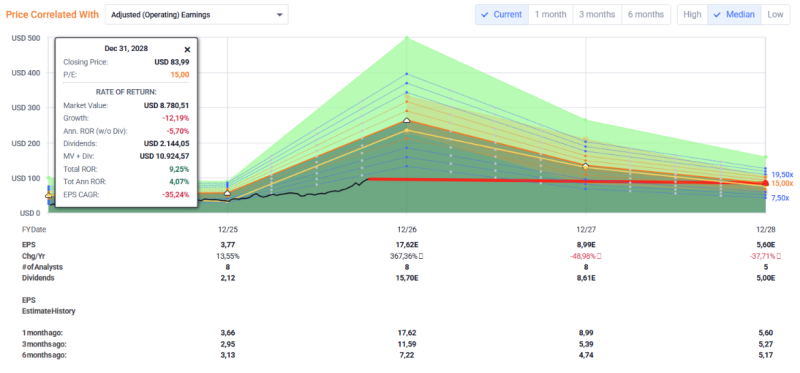Click the 1 month ago 3,66 estimate
The image size is (800, 373).
(x=228, y=333)
